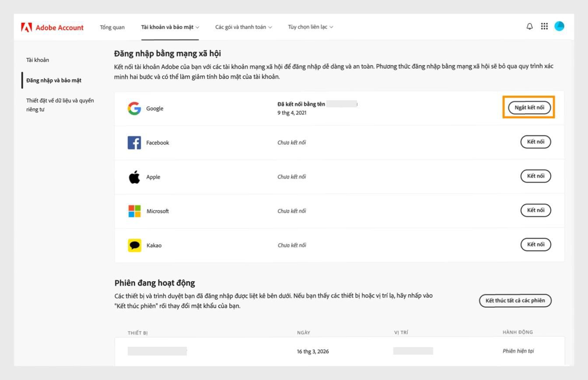This screenshot has width=588, height=380.
Task: Click the VỊ TRÍ column header
Action: tap(401, 333)
